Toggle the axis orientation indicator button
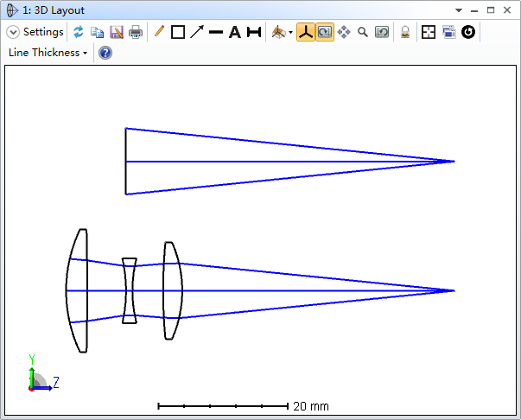Screen dimensions: 521x420 pyautogui.click(x=305, y=32)
